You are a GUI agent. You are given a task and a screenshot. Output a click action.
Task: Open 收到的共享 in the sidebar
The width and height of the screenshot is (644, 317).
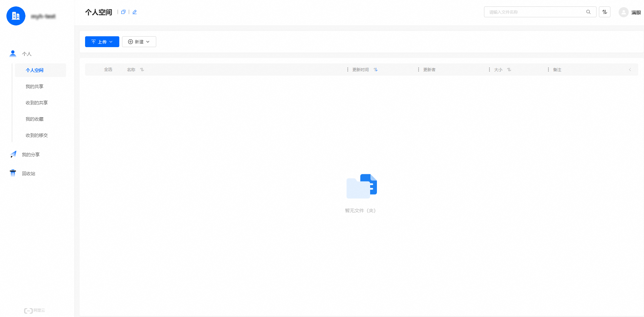pos(37,103)
